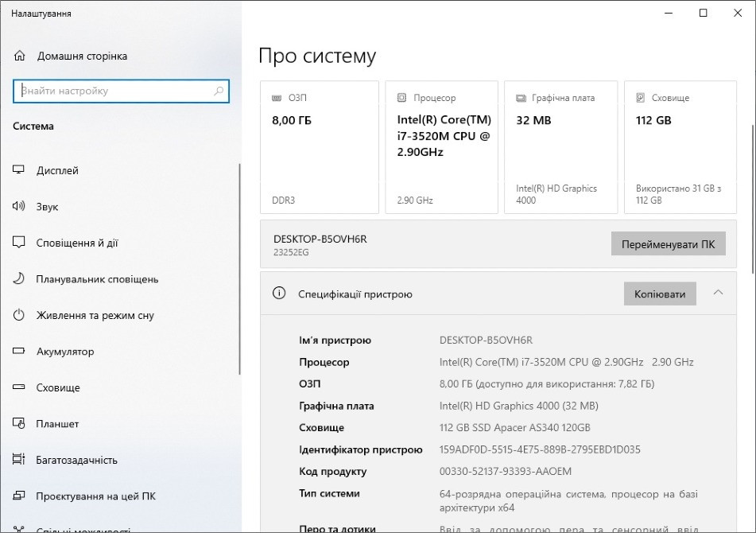This screenshot has height=533, width=756.
Task: Click the Планшет tablet icon
Action: [18, 423]
